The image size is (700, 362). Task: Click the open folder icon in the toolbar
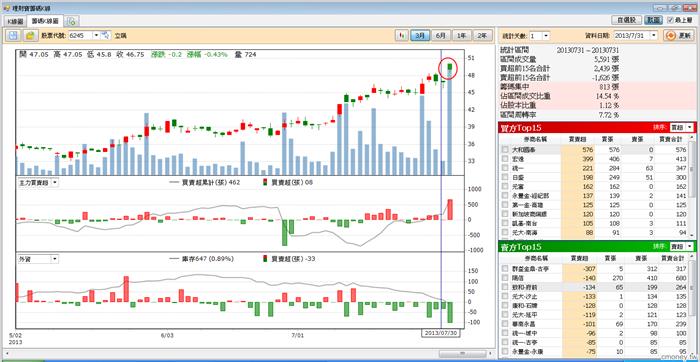click(x=30, y=35)
